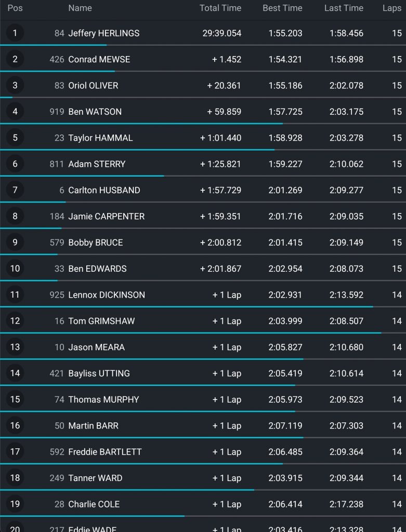Open Lennox DICKINSON's entry
406x532 pixels.
click(107, 295)
